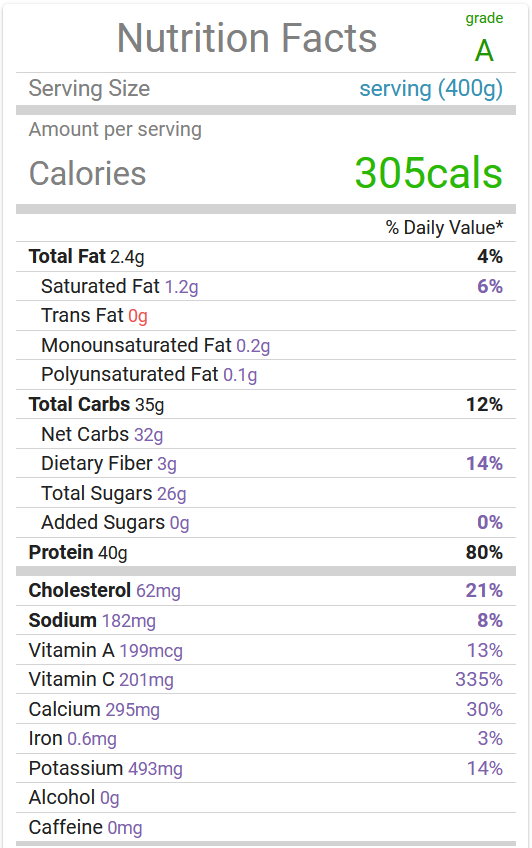Click the Saturated Fat 1.2g value
Screen dimensions: 532x848
(182, 287)
